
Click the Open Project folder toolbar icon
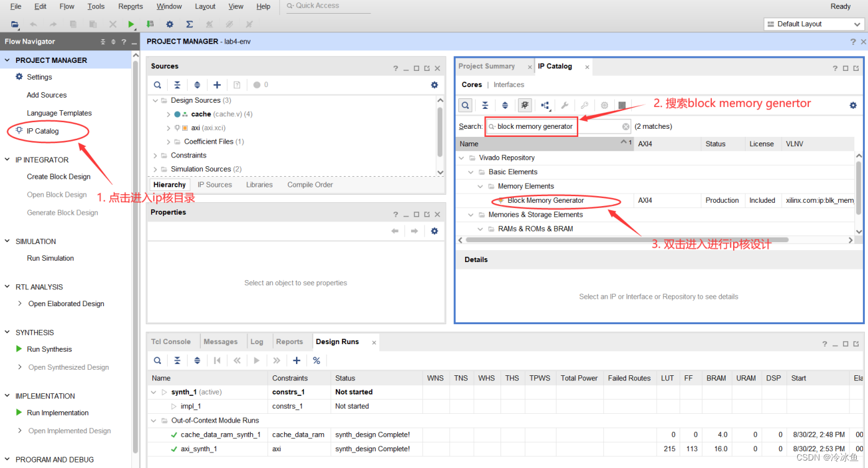pos(14,24)
